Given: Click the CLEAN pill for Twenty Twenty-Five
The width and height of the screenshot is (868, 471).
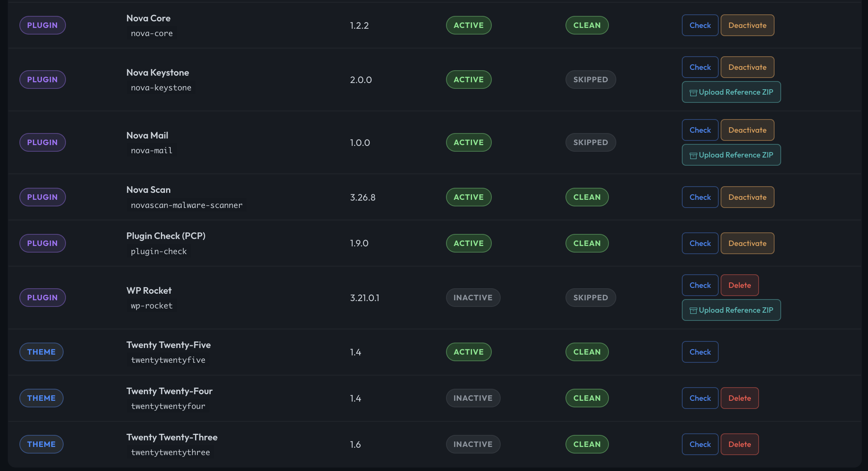Looking at the screenshot, I should [x=587, y=352].
